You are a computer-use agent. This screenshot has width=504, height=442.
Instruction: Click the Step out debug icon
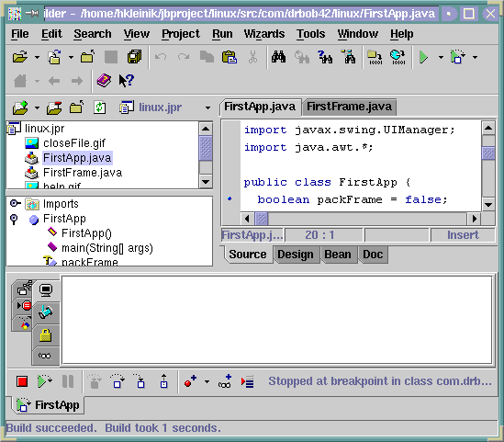point(164,380)
